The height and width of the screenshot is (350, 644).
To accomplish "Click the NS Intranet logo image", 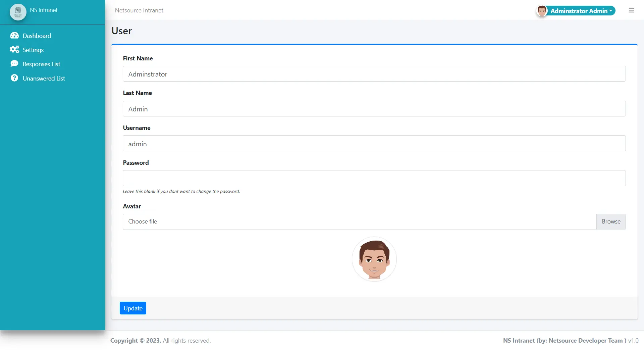I will tap(18, 12).
